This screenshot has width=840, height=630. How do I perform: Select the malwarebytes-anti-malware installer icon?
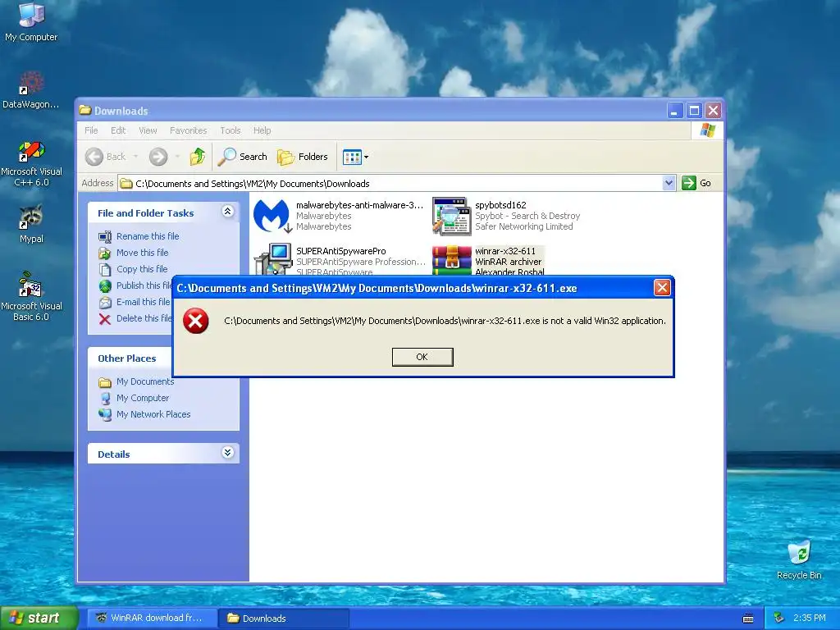272,216
